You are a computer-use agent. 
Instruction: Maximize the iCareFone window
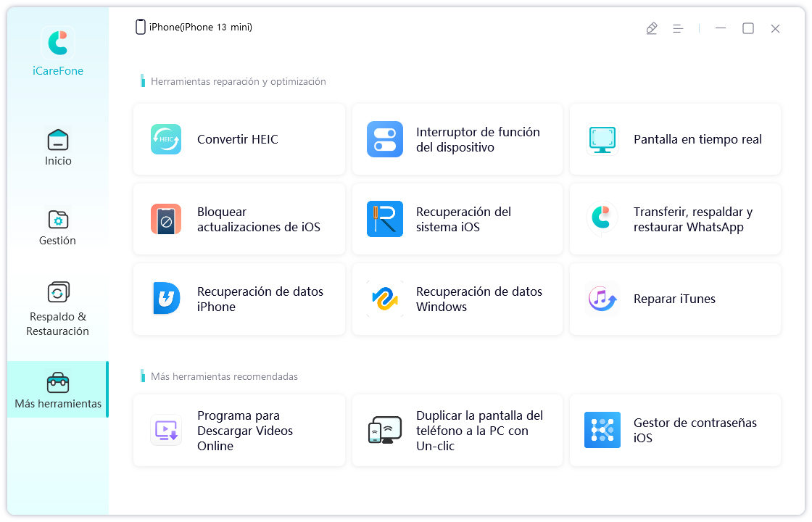[x=748, y=28]
